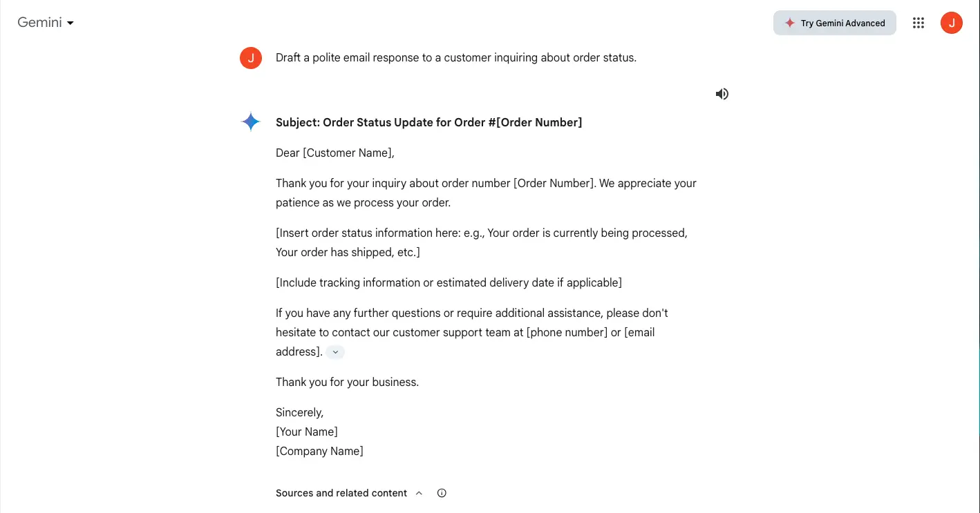Play the response aloud with speaker icon
Viewport: 980px width, 513px height.
722,94
